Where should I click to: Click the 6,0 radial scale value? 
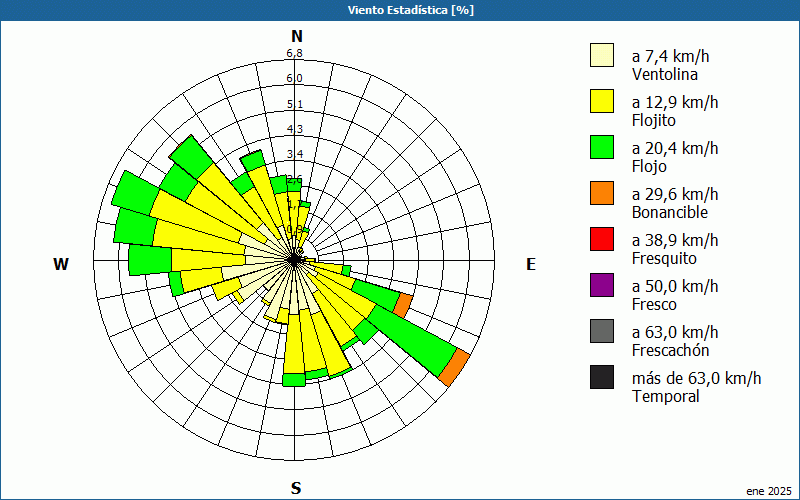tap(294, 78)
